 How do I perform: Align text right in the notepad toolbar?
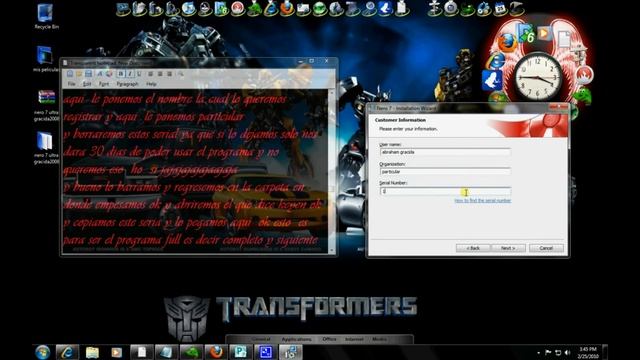click(x=169, y=74)
